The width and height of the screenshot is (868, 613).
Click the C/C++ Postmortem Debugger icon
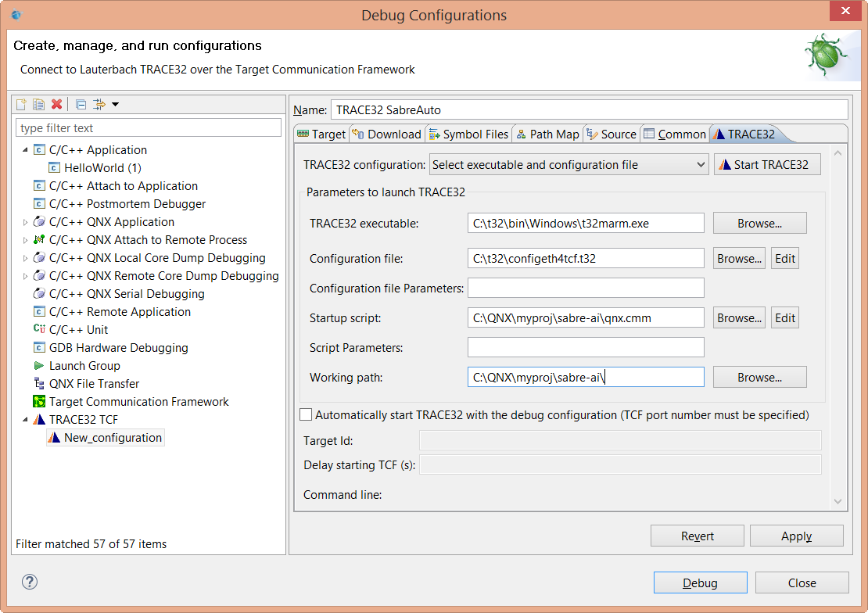[39, 203]
